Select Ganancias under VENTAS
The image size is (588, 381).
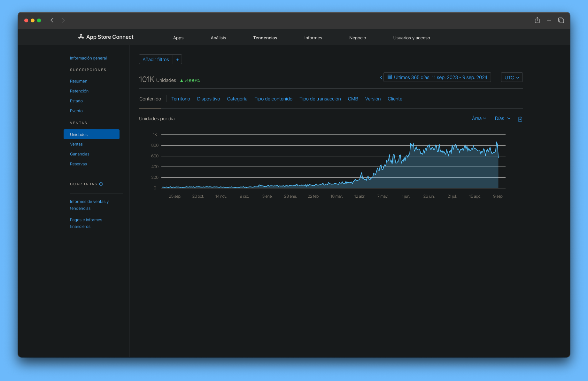point(80,154)
